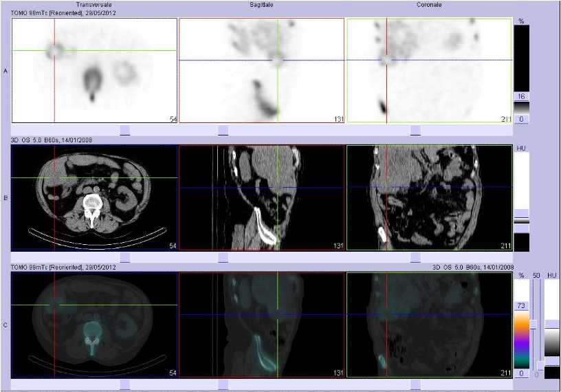Click the lower threshold value 0 in row A
The width and height of the screenshot is (561, 392).
click(x=521, y=119)
